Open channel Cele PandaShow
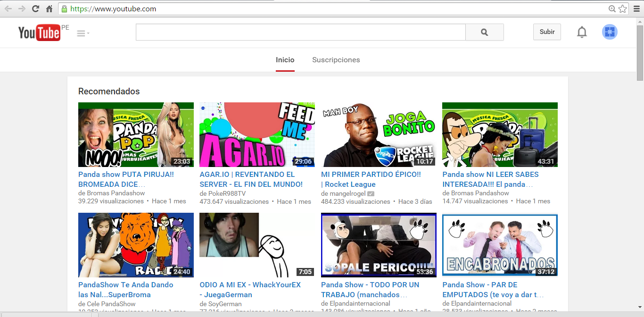Screen dimensions: 644x317 (x=111, y=304)
